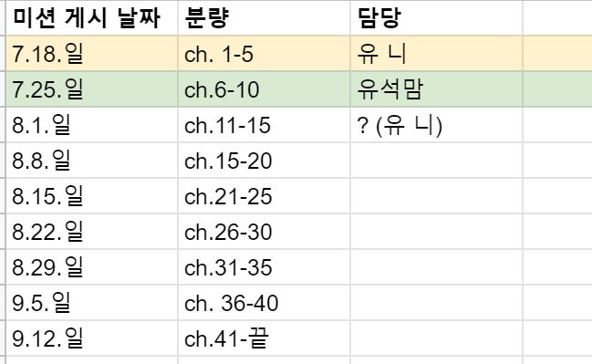This screenshot has width=592, height=364.
Task: Select the 유 니 cell in orange row
Action: (436, 53)
